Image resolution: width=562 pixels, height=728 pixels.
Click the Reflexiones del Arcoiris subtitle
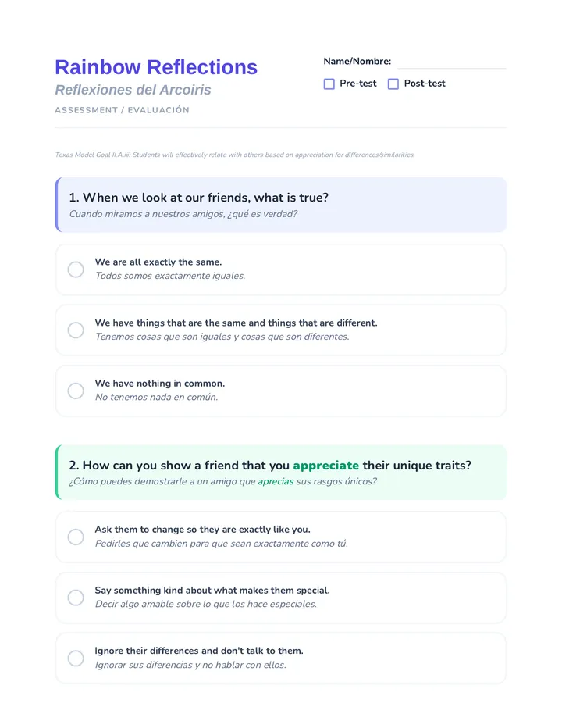pyautogui.click(x=133, y=90)
